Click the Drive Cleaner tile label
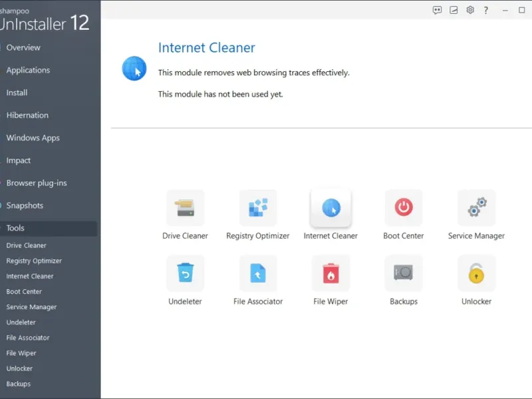 point(186,236)
